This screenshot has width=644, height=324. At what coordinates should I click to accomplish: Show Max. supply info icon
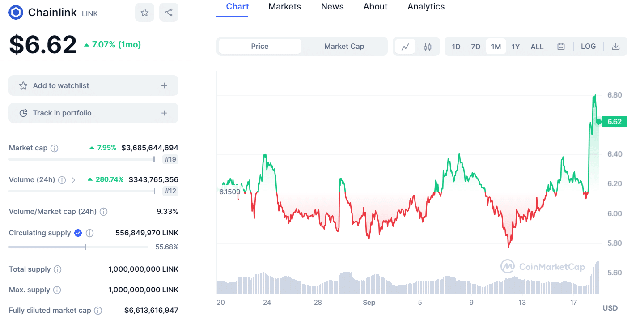click(57, 290)
